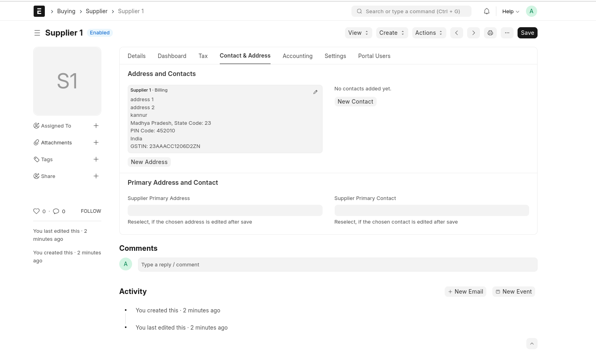Go to next supplier record arrow

click(x=473, y=33)
